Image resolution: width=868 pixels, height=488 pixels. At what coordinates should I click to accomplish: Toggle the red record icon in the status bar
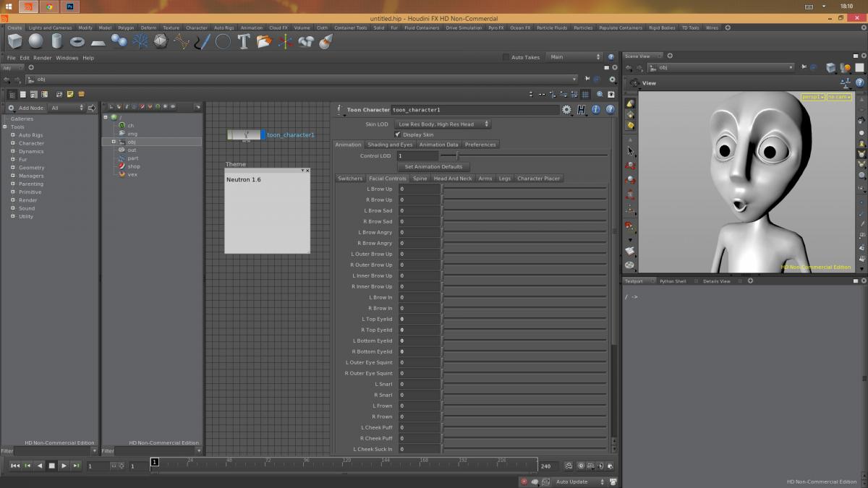click(x=524, y=481)
